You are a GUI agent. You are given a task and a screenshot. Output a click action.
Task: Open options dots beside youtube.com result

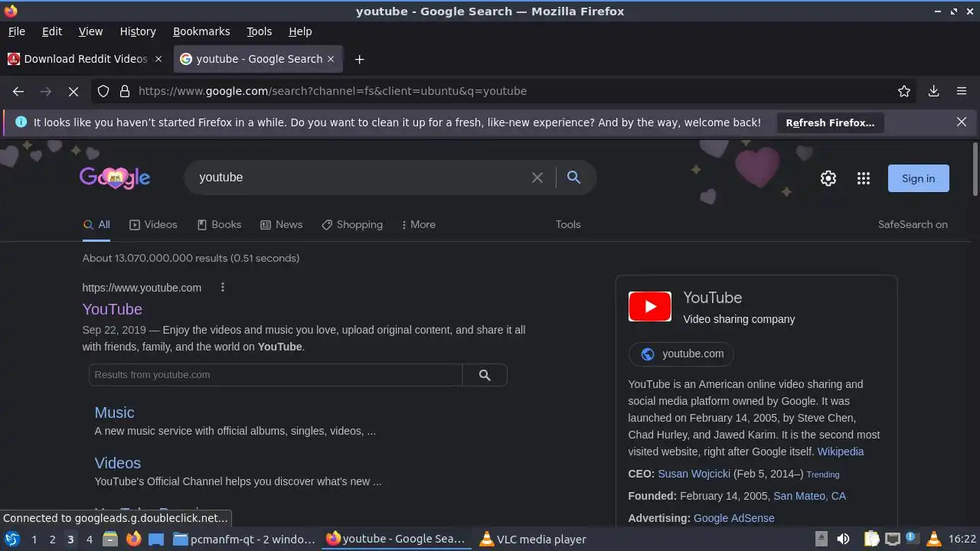[223, 288]
